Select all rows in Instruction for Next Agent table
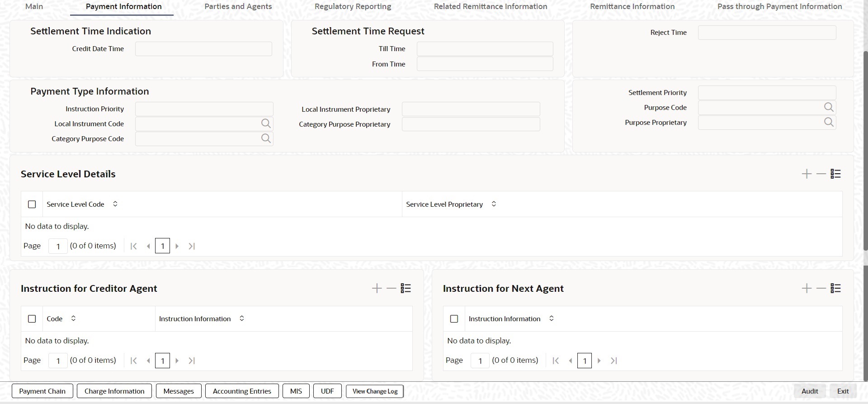868x404 pixels. [454, 319]
